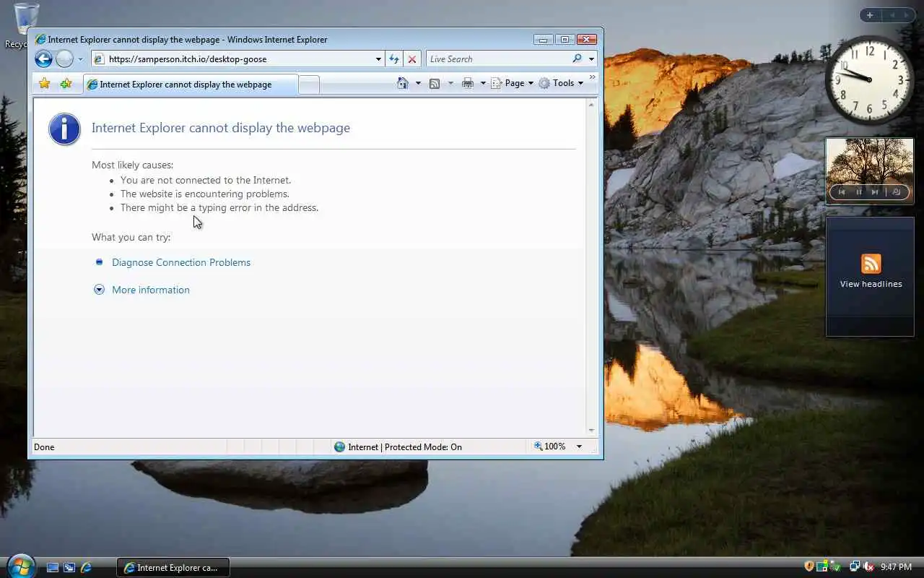This screenshot has height=578, width=924.
Task: Go to the Home page icon
Action: pyautogui.click(x=403, y=83)
